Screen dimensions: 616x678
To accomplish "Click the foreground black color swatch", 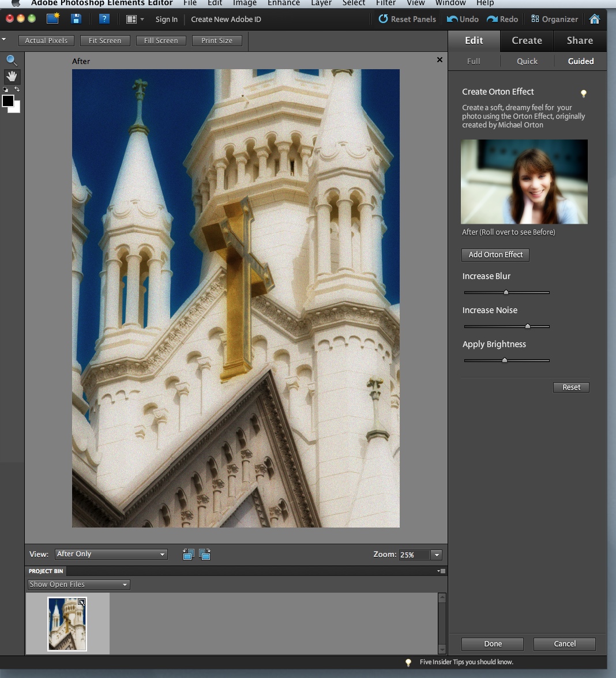I will 8,101.
